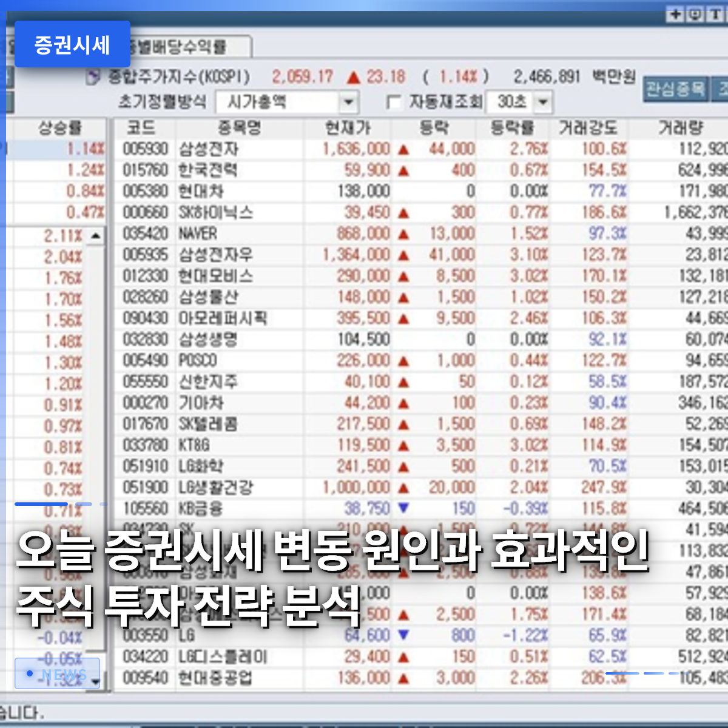The height and width of the screenshot is (728, 728).
Task: Select the 삼성물산 stock name
Action: tap(208, 297)
